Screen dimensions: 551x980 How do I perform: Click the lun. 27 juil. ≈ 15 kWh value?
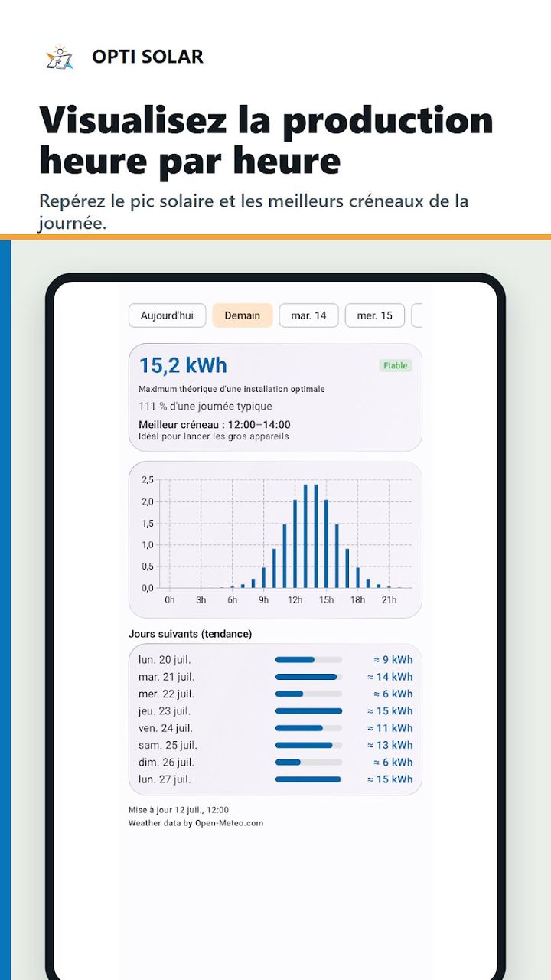390,779
